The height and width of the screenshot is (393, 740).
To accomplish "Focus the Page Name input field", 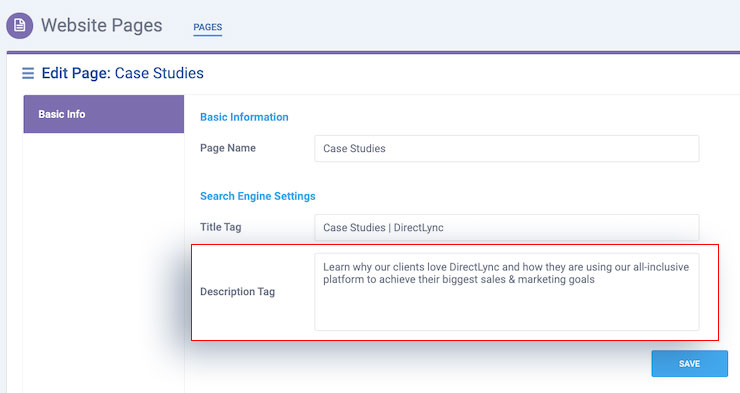I will (x=507, y=149).
